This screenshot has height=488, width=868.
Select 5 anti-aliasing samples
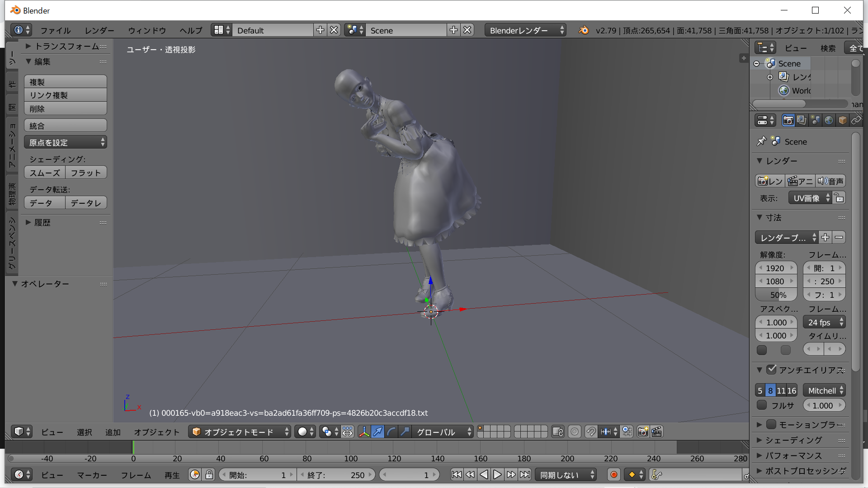[760, 390]
